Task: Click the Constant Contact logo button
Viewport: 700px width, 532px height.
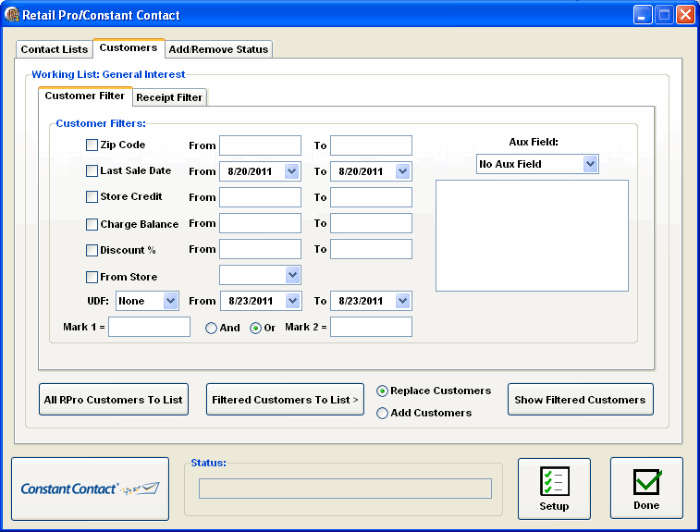Action: coord(90,489)
